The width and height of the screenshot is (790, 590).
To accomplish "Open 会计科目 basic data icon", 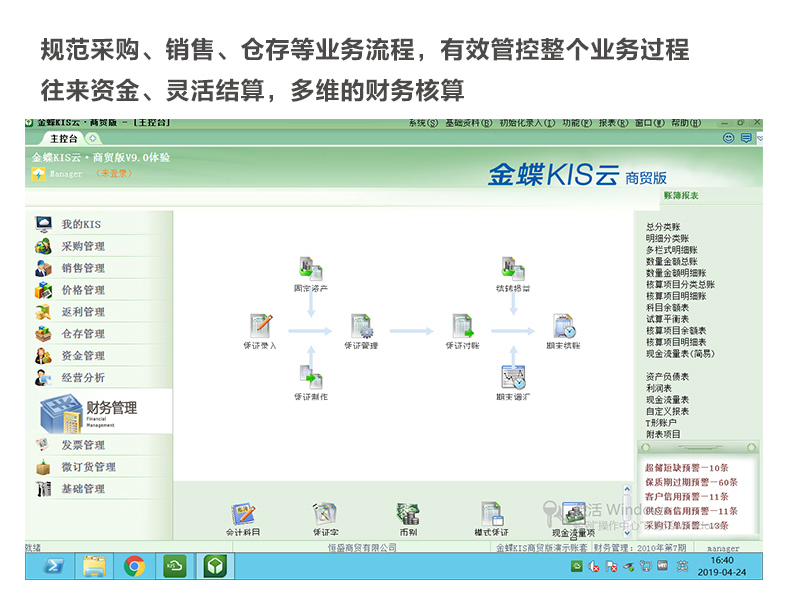I will (243, 519).
